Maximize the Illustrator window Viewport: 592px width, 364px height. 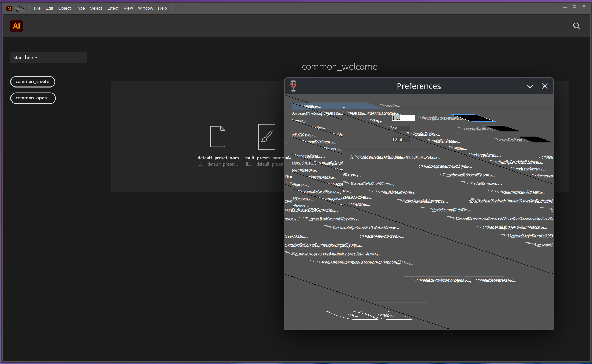(x=575, y=6)
